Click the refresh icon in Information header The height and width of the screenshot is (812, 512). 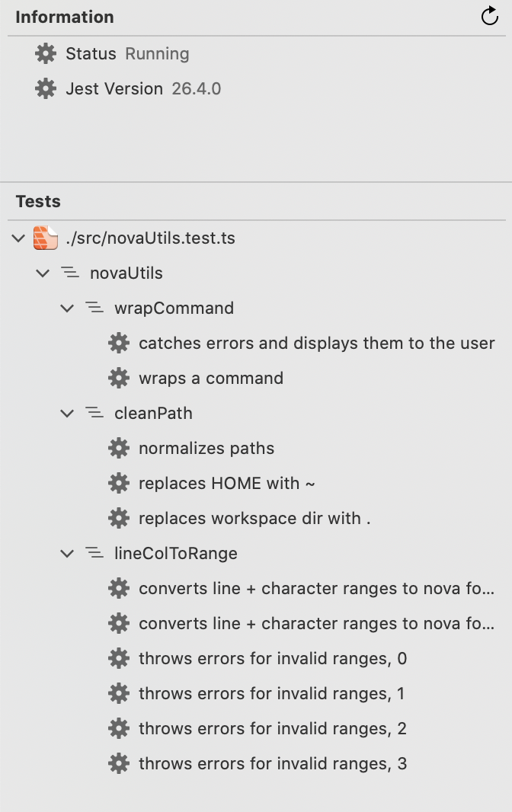pos(490,17)
